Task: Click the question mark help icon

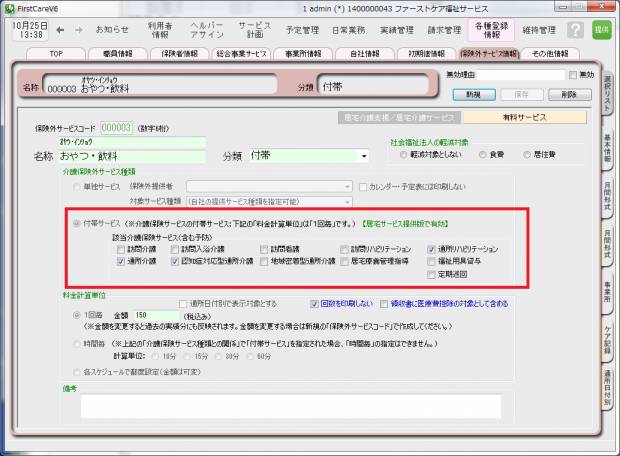Action: click(575, 30)
